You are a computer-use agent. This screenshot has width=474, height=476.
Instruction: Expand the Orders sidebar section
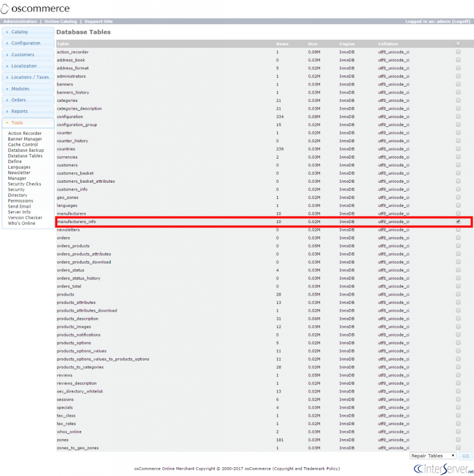28,100
